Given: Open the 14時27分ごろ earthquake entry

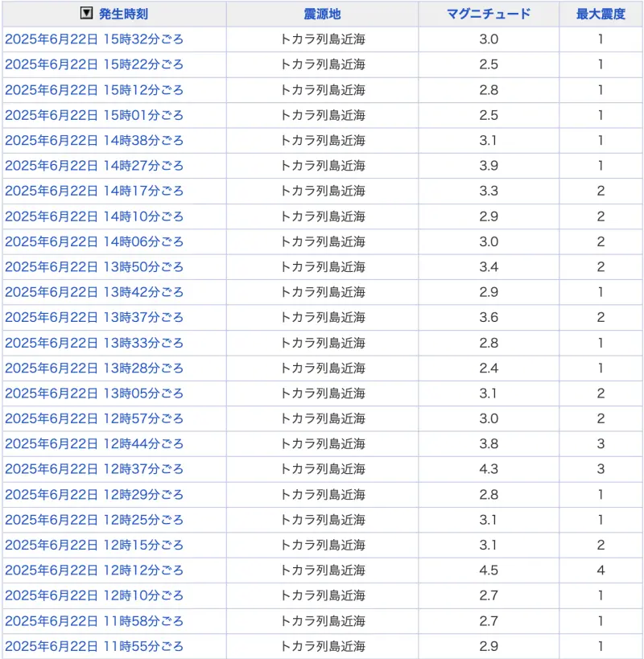Looking at the screenshot, I should point(94,166).
